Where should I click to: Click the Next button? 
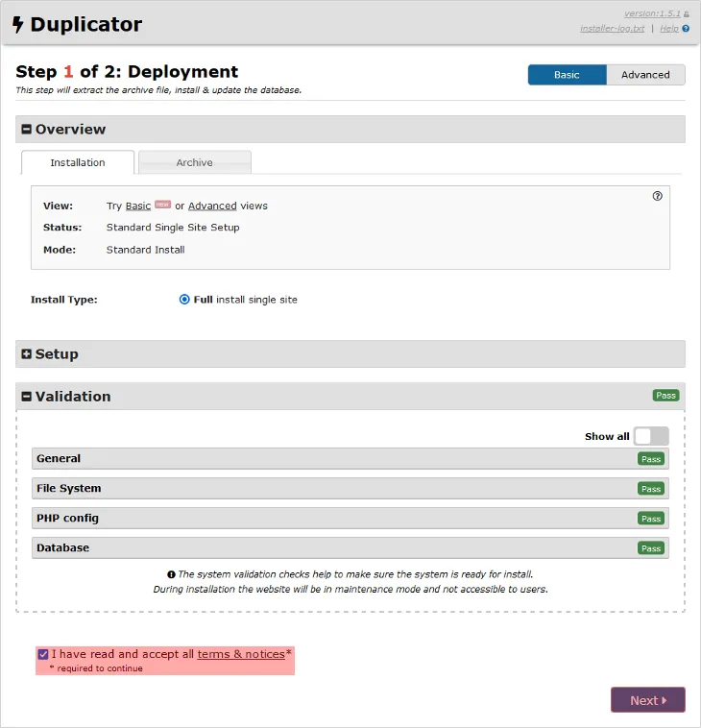[648, 700]
